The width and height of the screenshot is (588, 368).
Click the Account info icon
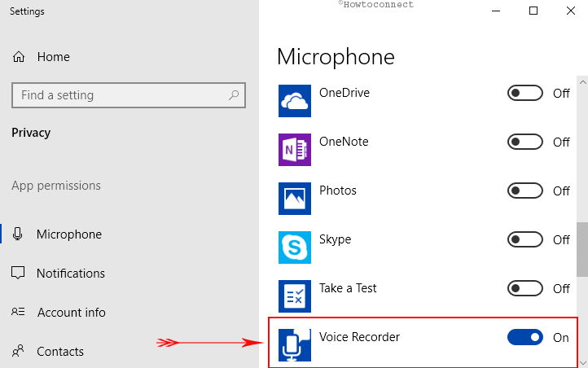pyautogui.click(x=18, y=312)
